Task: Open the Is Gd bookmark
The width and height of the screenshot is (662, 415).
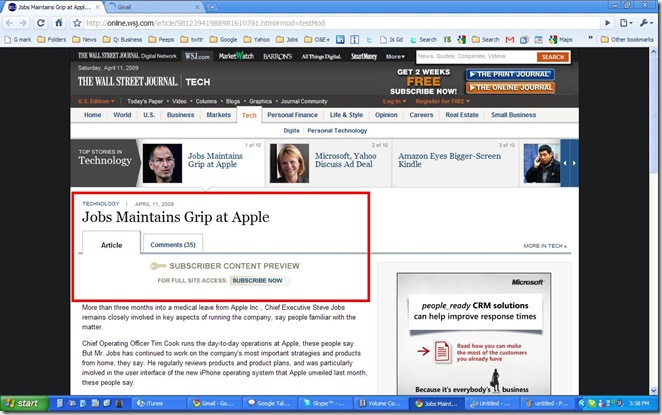Action: [391, 40]
